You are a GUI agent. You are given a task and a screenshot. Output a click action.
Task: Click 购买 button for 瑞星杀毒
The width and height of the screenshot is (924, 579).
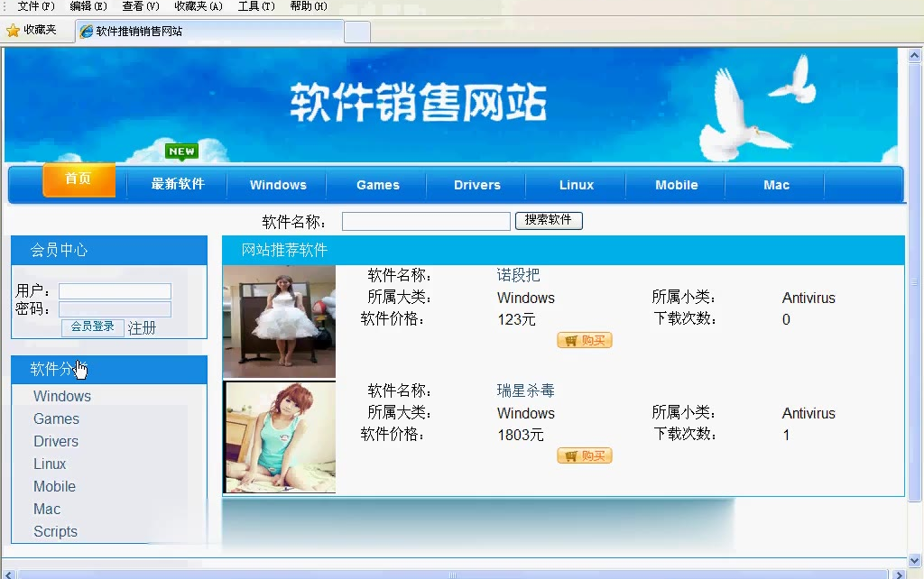585,456
